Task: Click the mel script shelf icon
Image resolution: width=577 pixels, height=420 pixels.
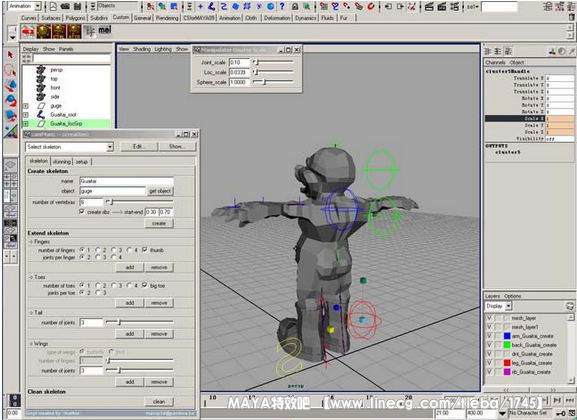Action: (x=105, y=31)
